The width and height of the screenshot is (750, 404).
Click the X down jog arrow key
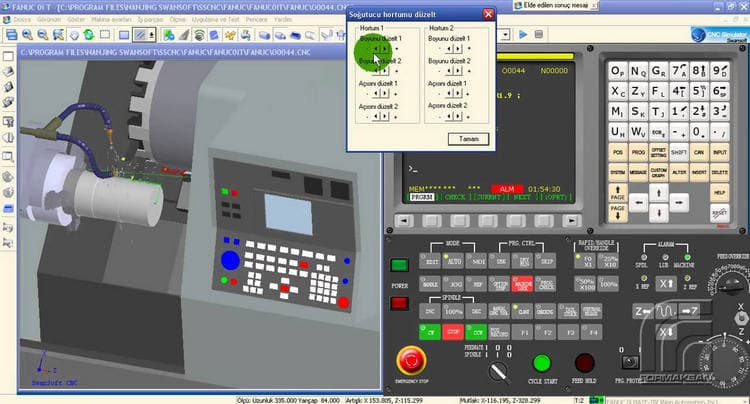point(666,332)
